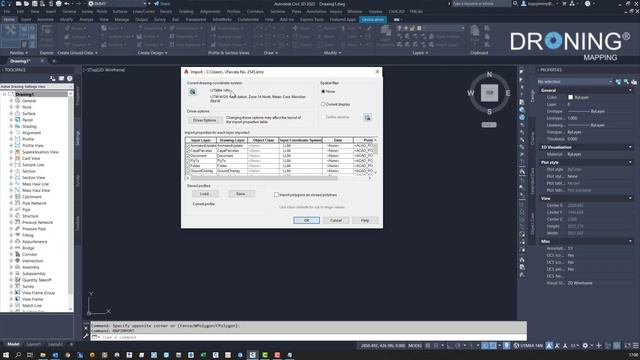Expand the Point node in Toolspace
The width and height of the screenshot is (640, 360).
(x=11, y=107)
